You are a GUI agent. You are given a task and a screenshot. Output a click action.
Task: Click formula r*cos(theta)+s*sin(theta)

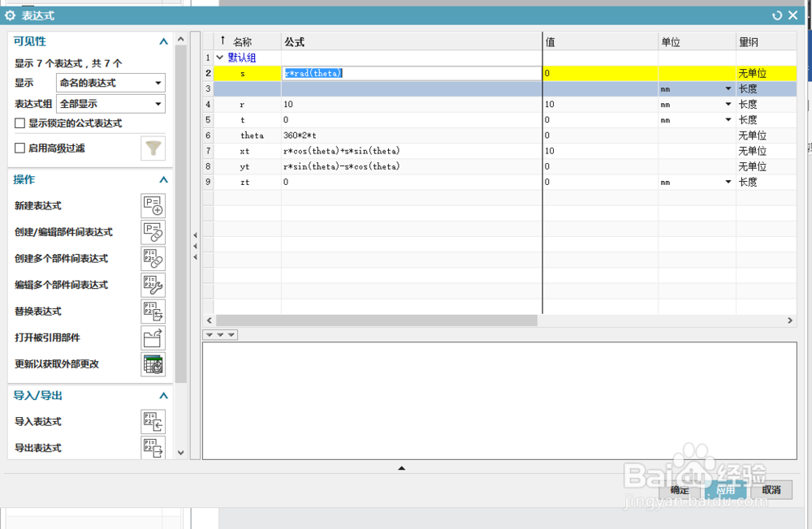click(x=342, y=151)
